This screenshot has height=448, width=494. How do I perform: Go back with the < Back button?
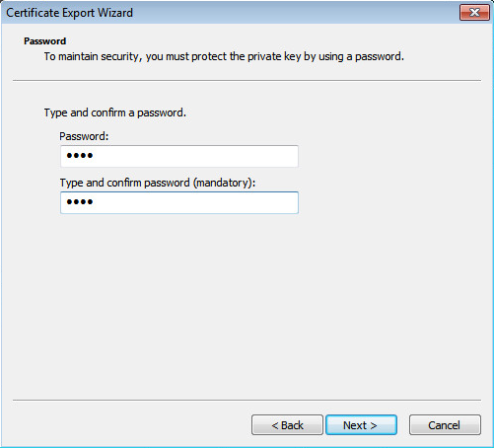point(287,425)
